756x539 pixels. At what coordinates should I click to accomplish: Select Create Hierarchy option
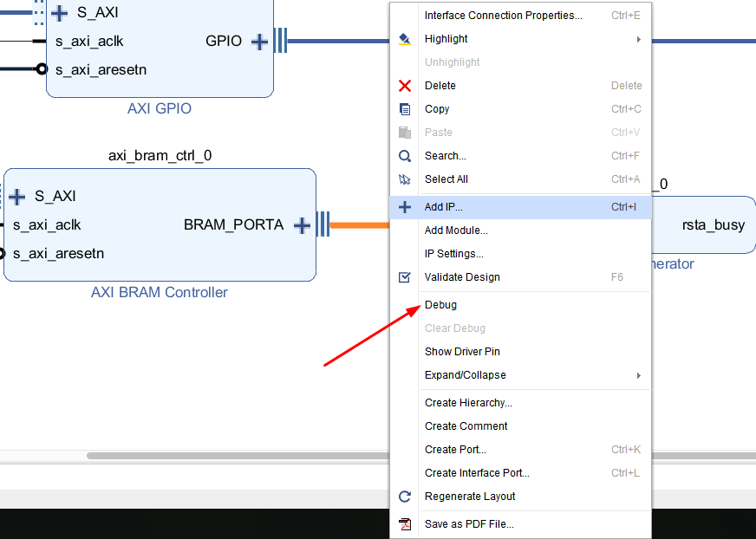click(x=468, y=402)
